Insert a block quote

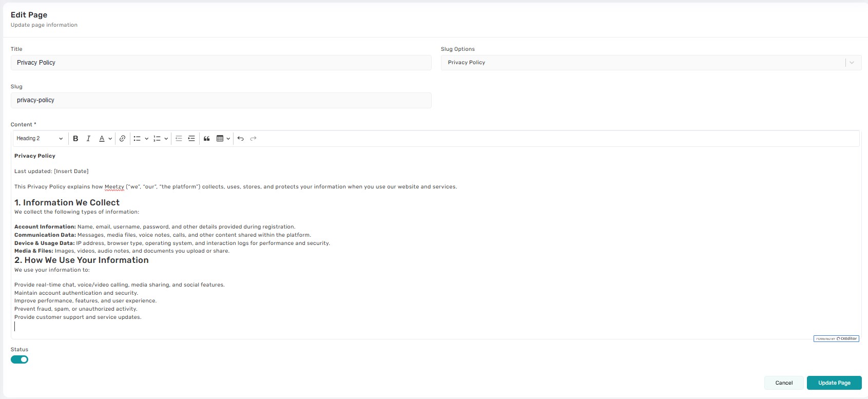click(207, 139)
